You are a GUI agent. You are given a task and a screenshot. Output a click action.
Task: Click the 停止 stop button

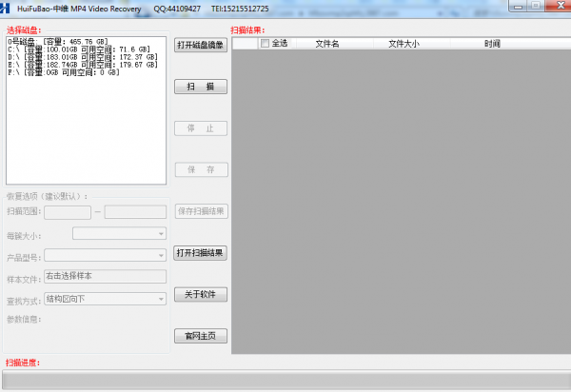[201, 128]
